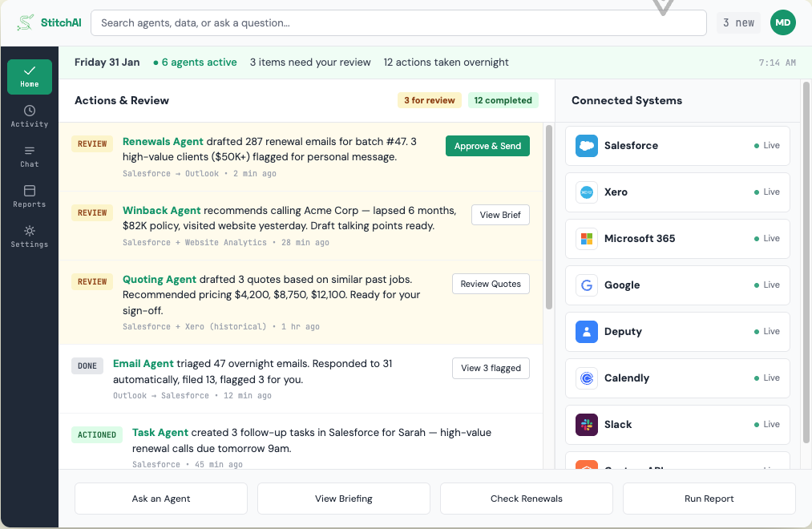The image size is (812, 529).
Task: Click the search agents input field
Action: click(398, 22)
